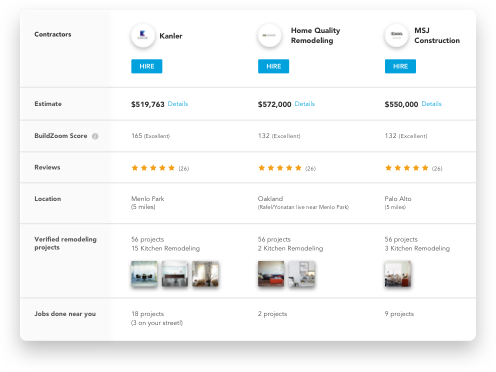Open Kanler's third project photo
496x372 pixels.
205,274
